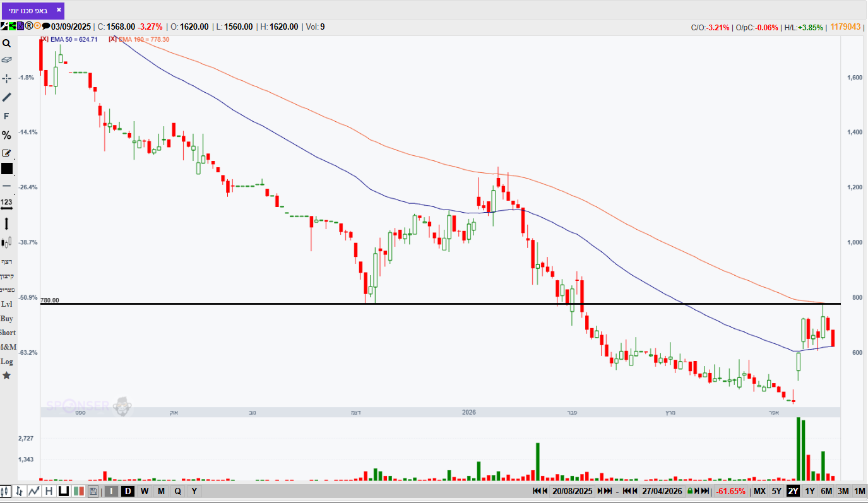The width and height of the screenshot is (868, 503).
Task: Click the Buy button
Action: point(6,319)
